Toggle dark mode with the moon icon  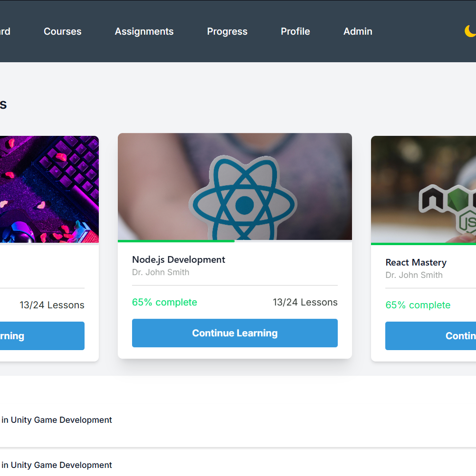[x=470, y=31]
